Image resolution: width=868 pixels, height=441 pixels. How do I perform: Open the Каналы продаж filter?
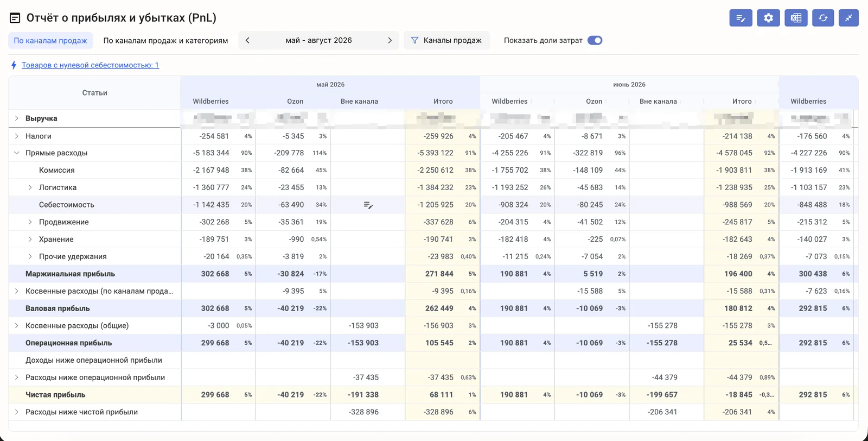446,40
